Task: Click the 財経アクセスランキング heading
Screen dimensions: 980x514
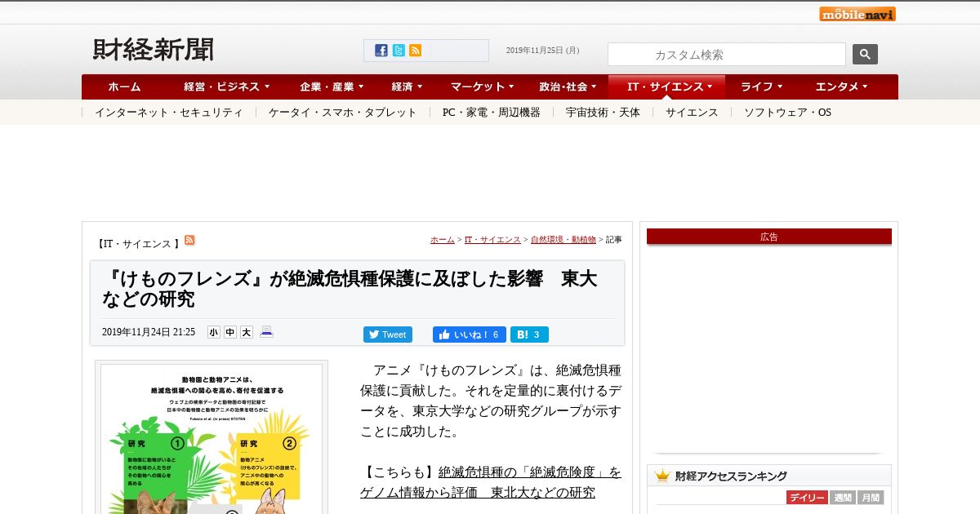Action: click(x=731, y=476)
